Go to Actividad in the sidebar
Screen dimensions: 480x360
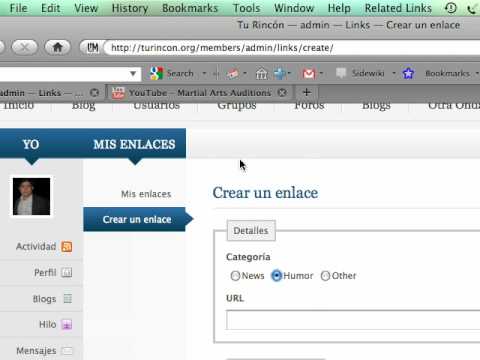click(x=36, y=247)
